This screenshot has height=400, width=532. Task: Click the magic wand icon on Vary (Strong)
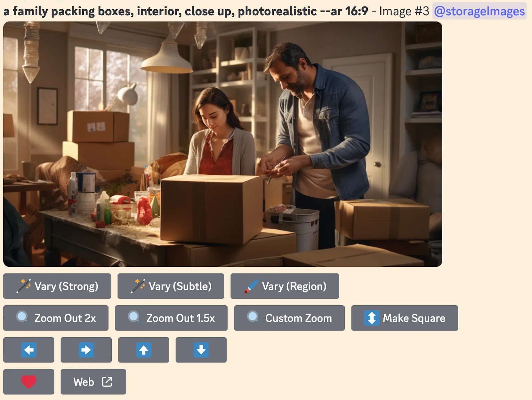[24, 286]
